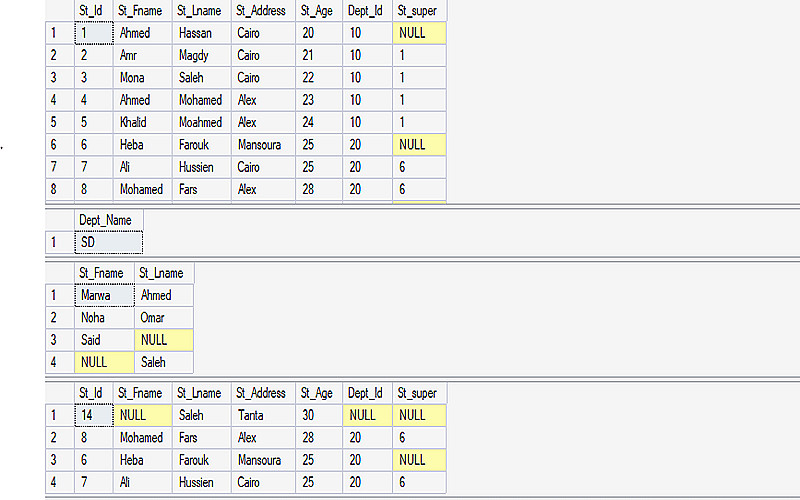Select the Marwa first name cell
The height and width of the screenshot is (500, 800).
coord(103,295)
